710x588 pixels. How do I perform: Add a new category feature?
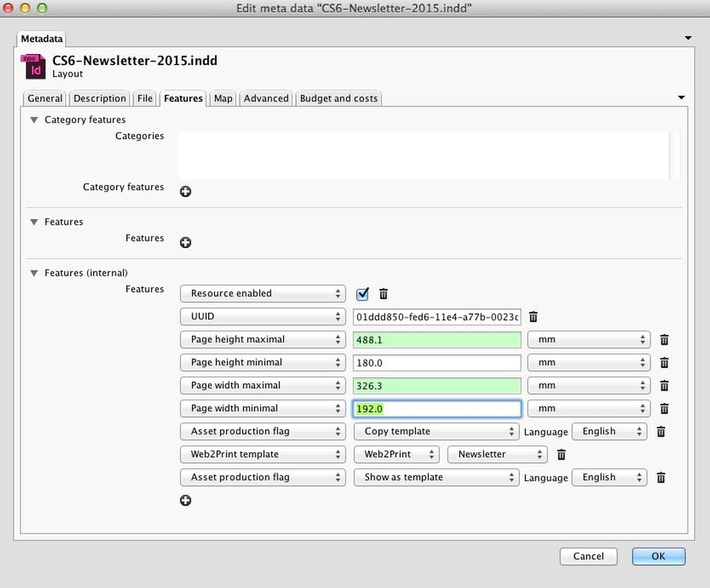185,191
